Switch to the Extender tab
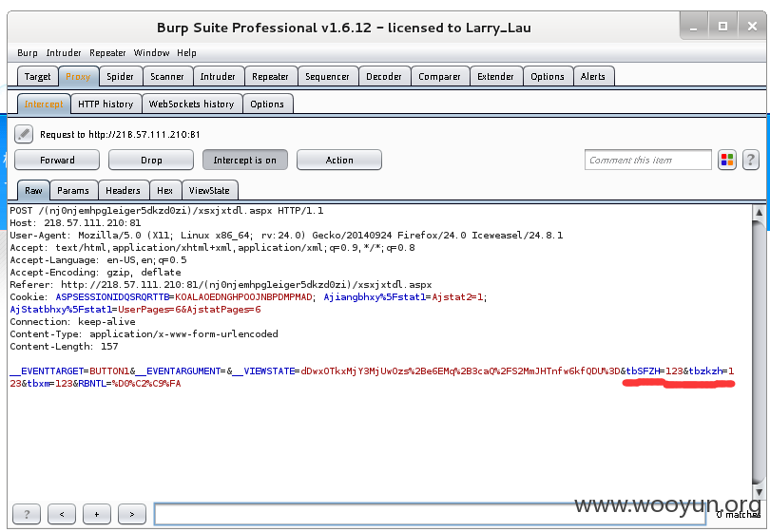Screen dimensions: 770x532 pos(495,77)
